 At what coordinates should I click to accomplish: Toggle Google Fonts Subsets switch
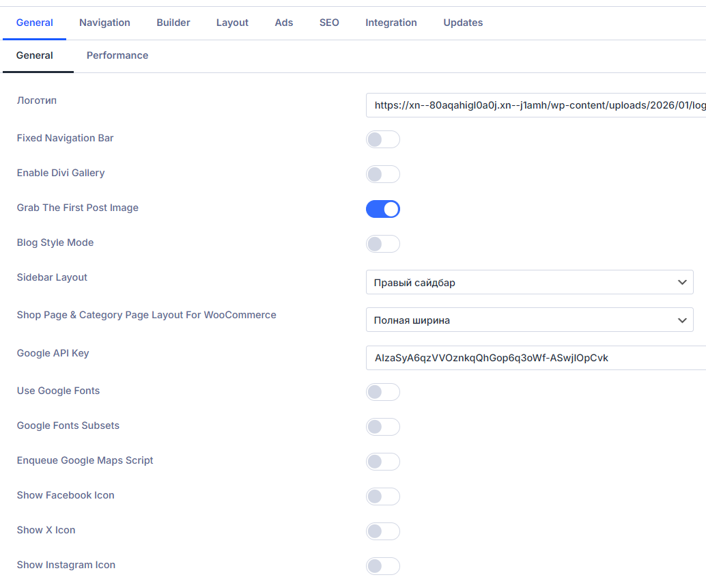click(x=382, y=427)
